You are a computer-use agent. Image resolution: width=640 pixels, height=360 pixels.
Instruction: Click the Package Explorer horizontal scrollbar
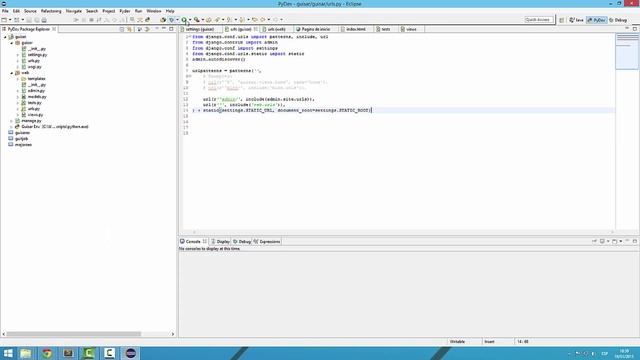click(x=73, y=334)
